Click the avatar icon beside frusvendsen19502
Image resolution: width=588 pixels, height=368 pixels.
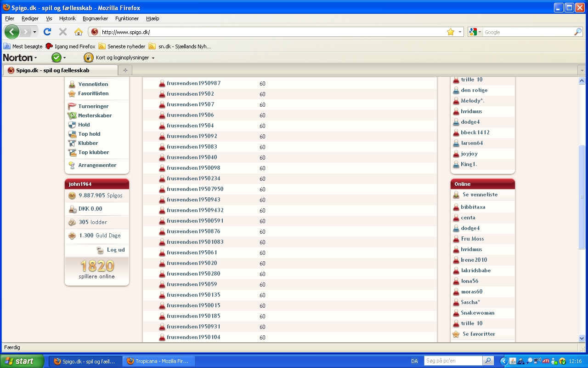point(162,94)
